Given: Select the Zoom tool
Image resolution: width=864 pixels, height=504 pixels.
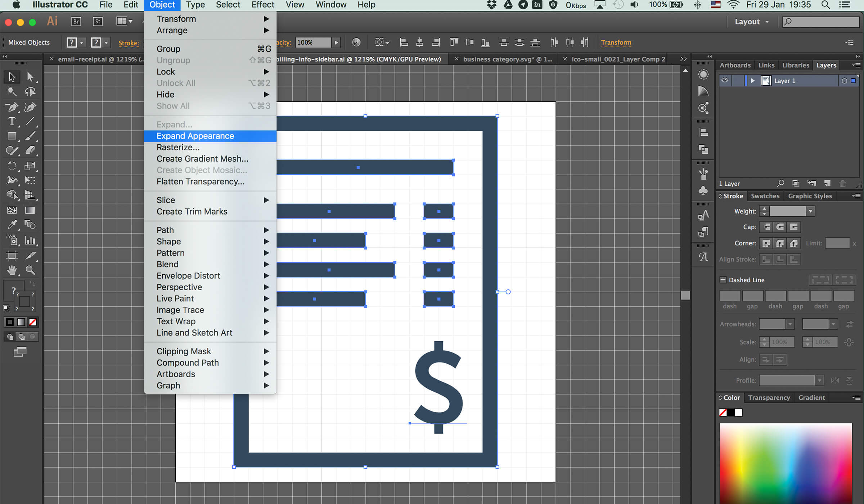Looking at the screenshot, I should [x=30, y=270].
